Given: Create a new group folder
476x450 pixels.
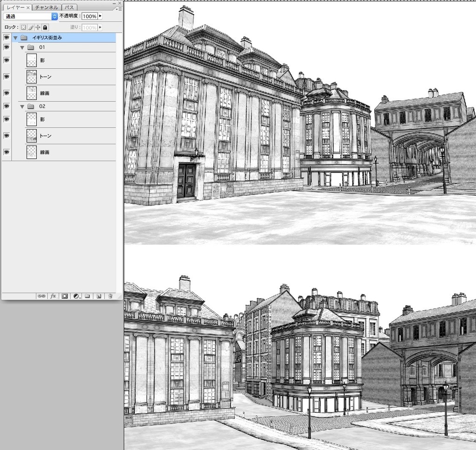Looking at the screenshot, I should 87,296.
